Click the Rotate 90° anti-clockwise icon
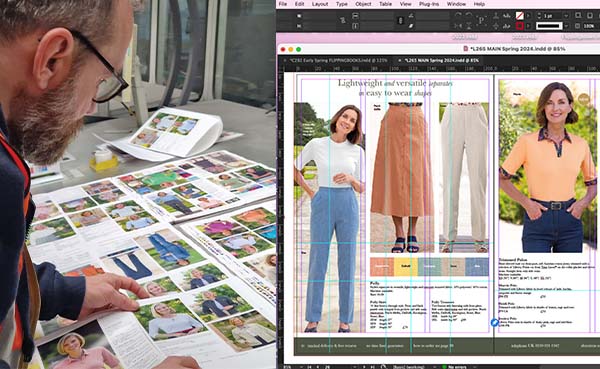Image resolution: width=600 pixels, height=369 pixels. 469,15
